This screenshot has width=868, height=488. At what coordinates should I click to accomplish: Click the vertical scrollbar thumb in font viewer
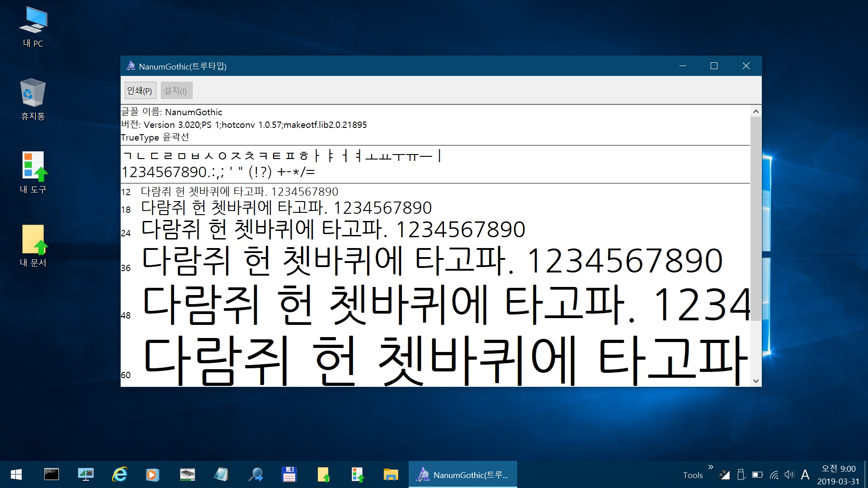(x=756, y=219)
